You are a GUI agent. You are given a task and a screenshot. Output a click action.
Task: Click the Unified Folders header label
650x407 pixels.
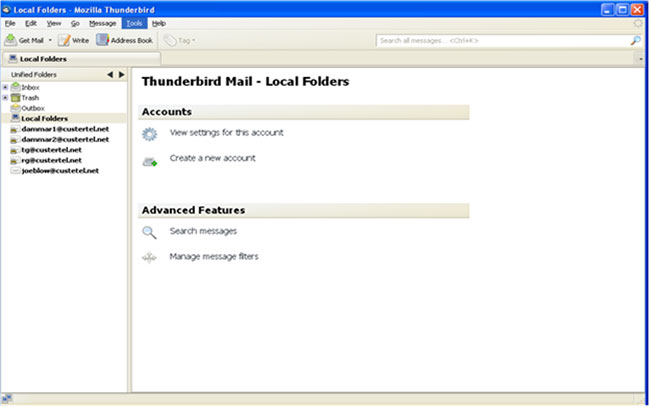pyautogui.click(x=34, y=75)
